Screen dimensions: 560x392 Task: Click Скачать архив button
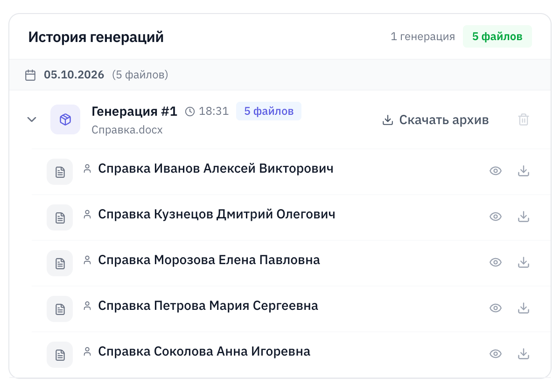(x=435, y=120)
